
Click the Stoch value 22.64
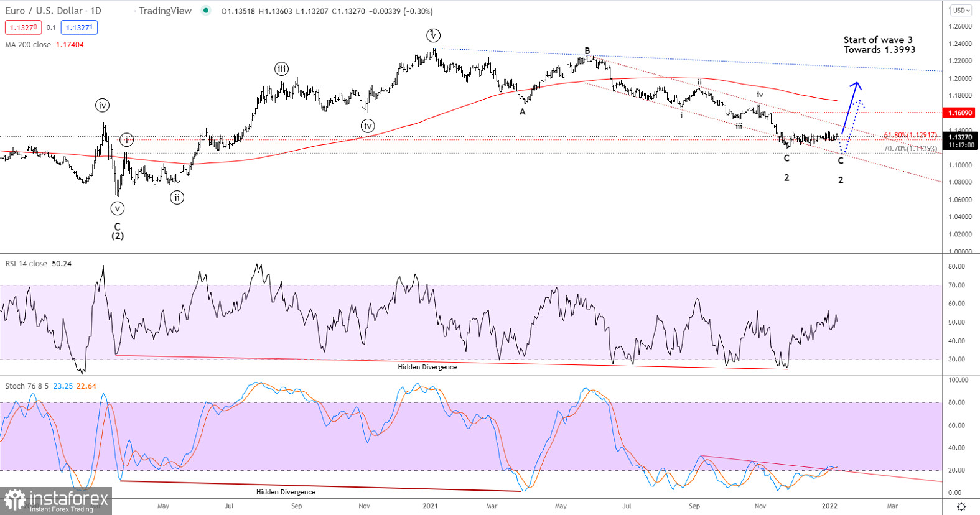(86, 386)
